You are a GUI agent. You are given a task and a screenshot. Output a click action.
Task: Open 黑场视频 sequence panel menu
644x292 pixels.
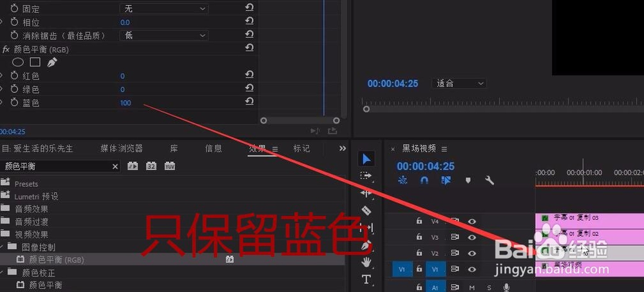click(x=444, y=149)
